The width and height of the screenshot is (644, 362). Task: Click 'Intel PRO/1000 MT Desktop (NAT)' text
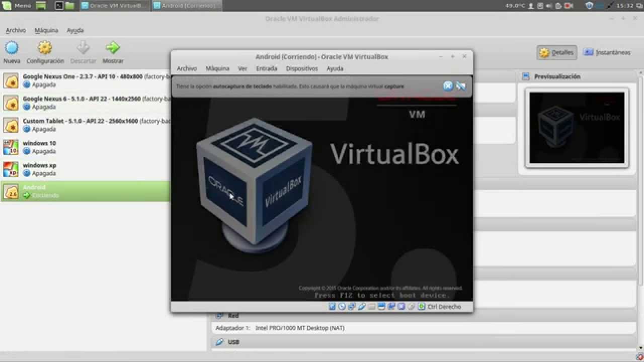(x=300, y=328)
